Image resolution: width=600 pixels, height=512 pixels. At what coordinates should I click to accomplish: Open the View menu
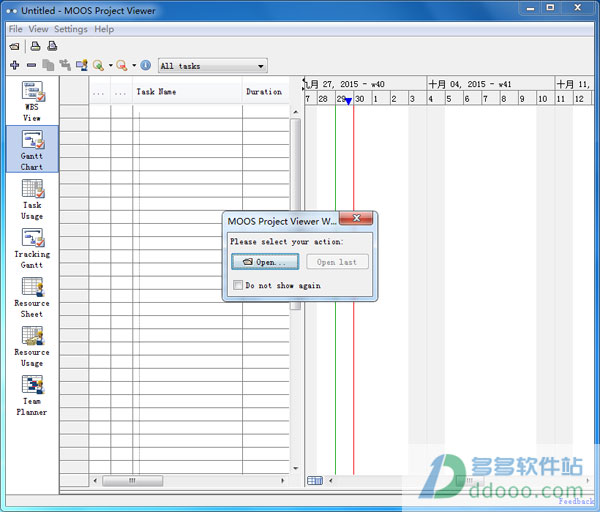pos(38,29)
